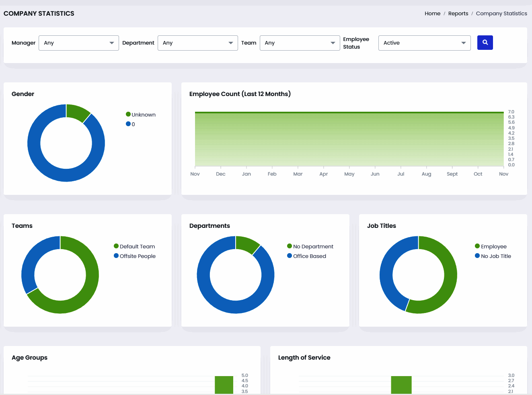Change the Employee Status dropdown
This screenshot has height=395, width=532.
point(424,43)
